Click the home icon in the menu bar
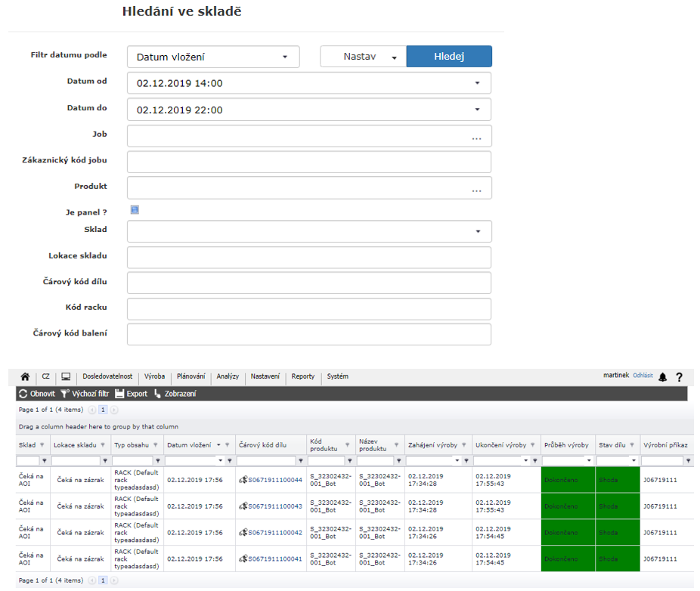 tap(25, 376)
